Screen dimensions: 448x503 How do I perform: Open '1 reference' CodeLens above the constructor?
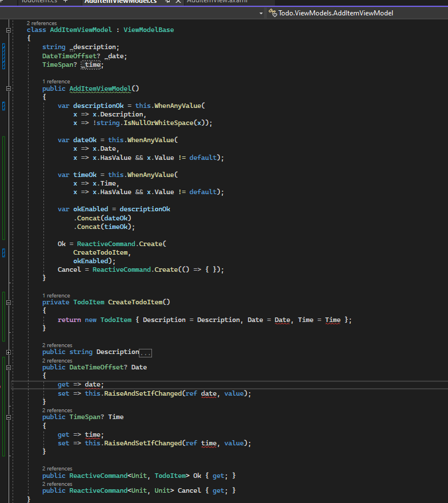click(x=56, y=82)
